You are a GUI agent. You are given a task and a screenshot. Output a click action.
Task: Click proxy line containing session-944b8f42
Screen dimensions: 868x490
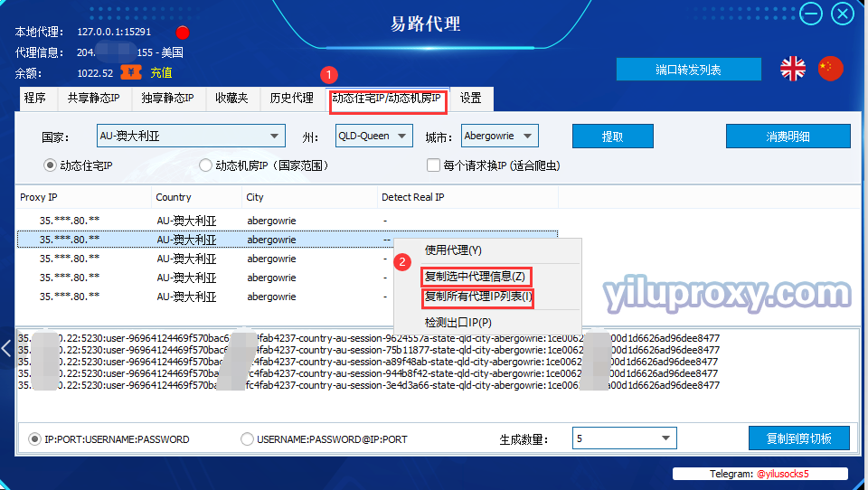click(x=368, y=373)
